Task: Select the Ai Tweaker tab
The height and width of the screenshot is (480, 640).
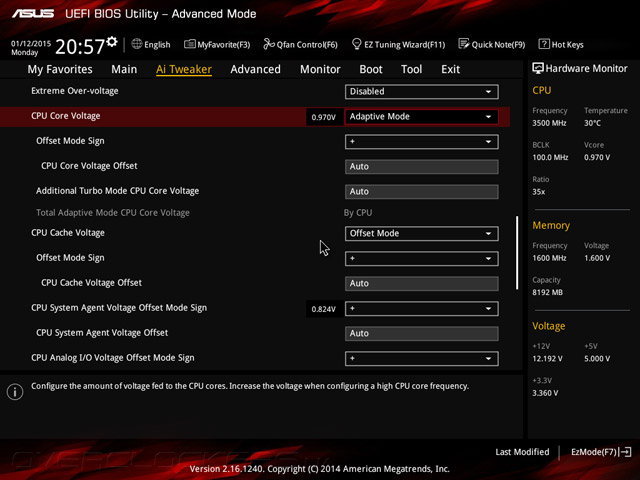Action: pos(184,69)
